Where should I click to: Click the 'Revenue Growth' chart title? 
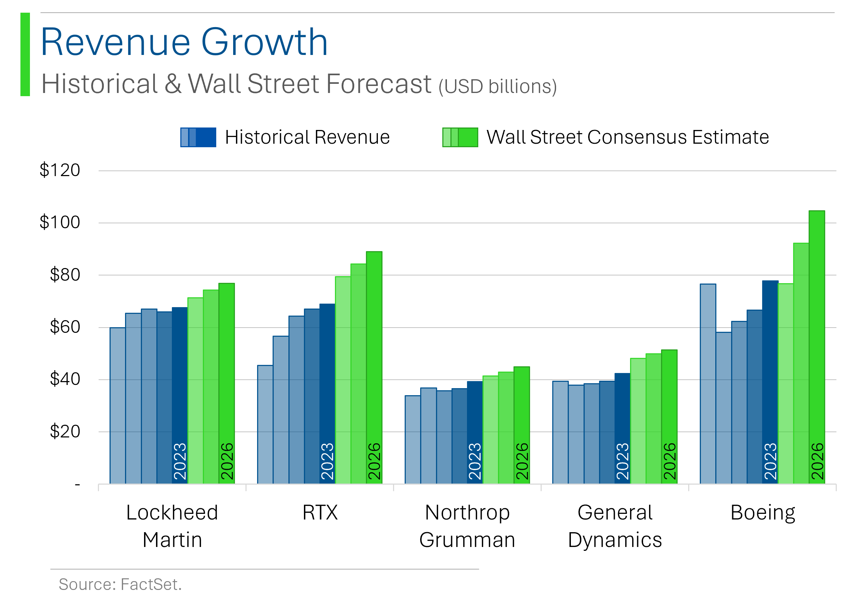tap(184, 42)
